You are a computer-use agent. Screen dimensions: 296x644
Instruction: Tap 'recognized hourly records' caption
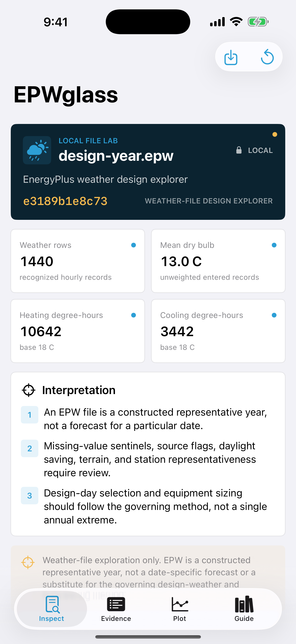point(66,277)
